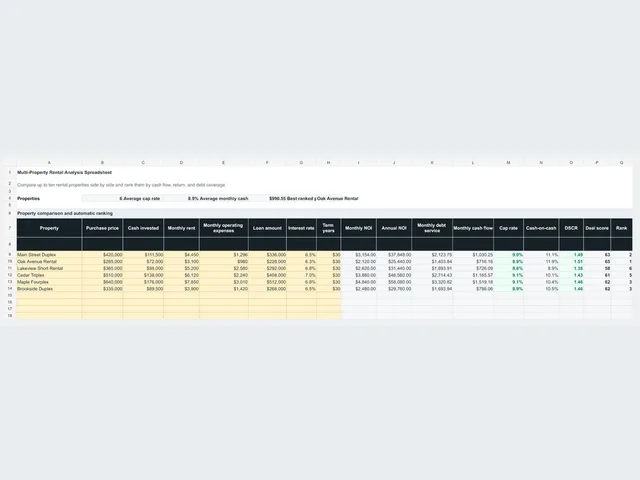This screenshot has width=640, height=480.
Task: Click the 'Monthly operating expenses' header cell
Action: [224, 228]
